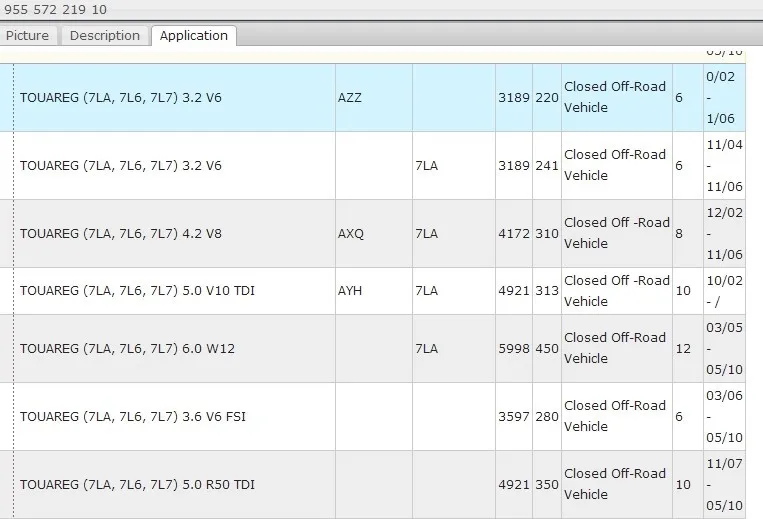Screen dimensions: 763x519
Task: Click part number 955 572 219 10
Action: coord(55,10)
